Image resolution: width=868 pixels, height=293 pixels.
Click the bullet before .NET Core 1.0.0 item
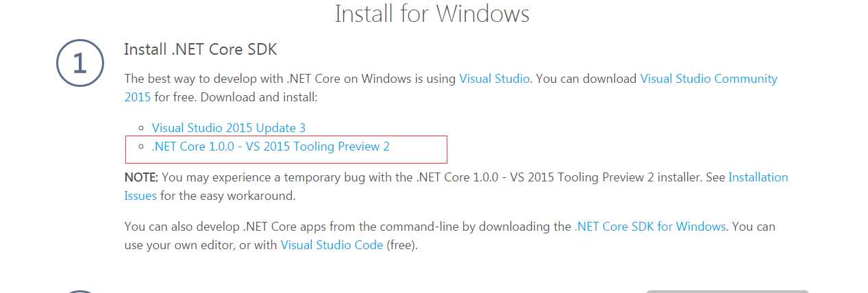tap(141, 146)
